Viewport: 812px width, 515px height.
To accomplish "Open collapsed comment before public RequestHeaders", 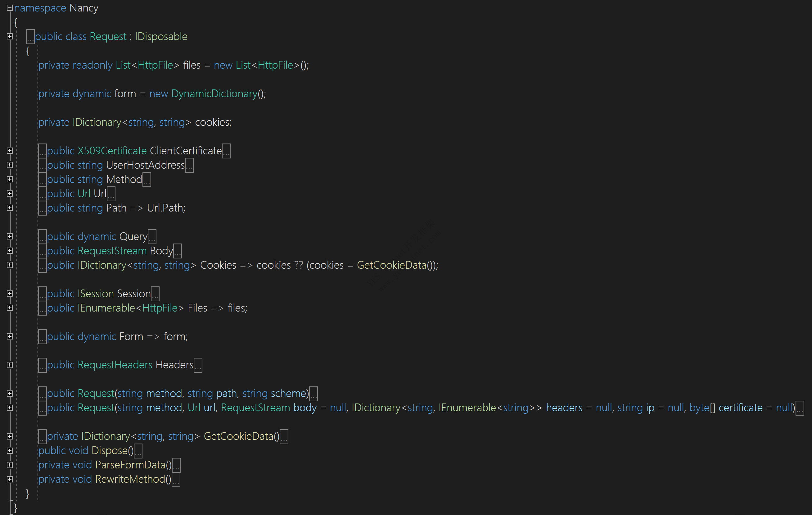I will pyautogui.click(x=42, y=365).
